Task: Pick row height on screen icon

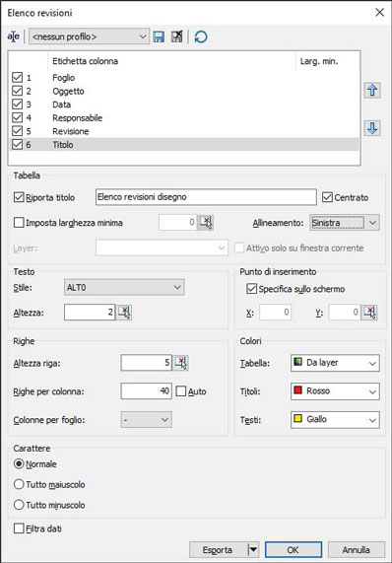Action: click(181, 363)
